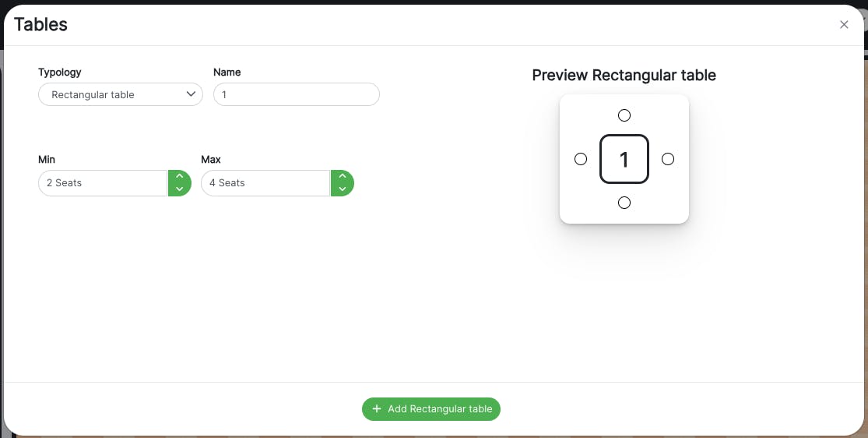Click the Typology dropdown chevron arrow
The width and height of the screenshot is (868, 438).
pyautogui.click(x=191, y=94)
